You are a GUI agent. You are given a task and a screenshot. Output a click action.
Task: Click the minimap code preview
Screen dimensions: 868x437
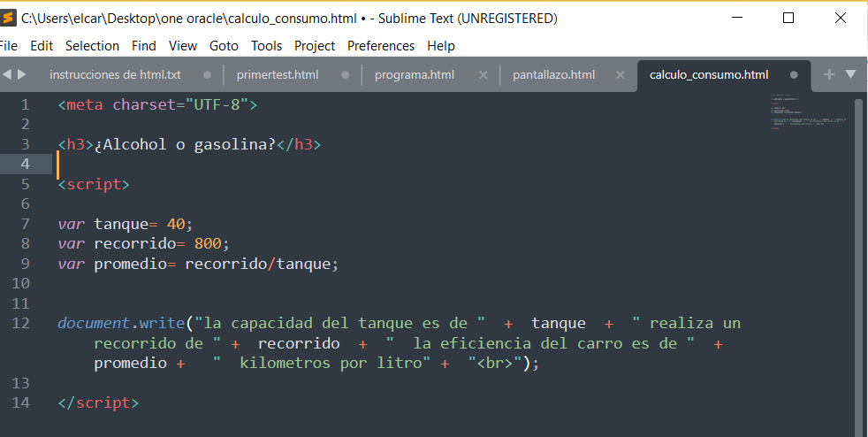tap(808, 111)
